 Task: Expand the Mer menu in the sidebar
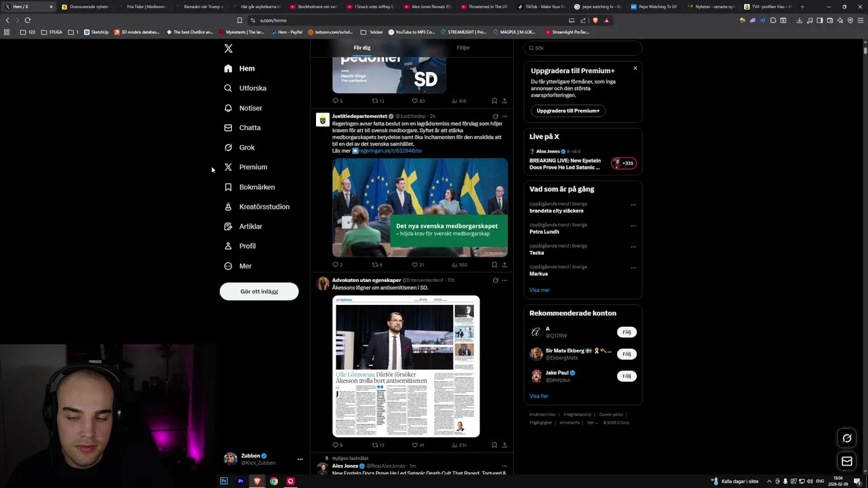click(238, 266)
